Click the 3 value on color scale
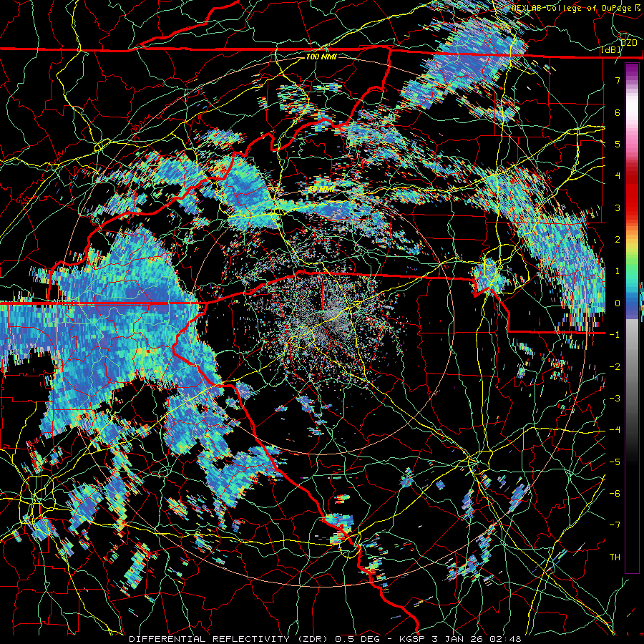The width and height of the screenshot is (644, 644). pos(618,208)
